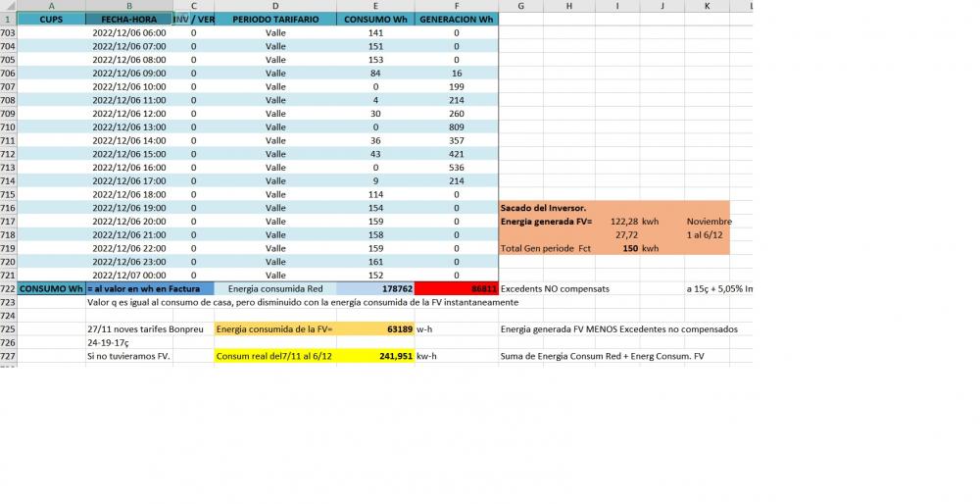Click the FECHA-HORA header cell

click(x=129, y=19)
